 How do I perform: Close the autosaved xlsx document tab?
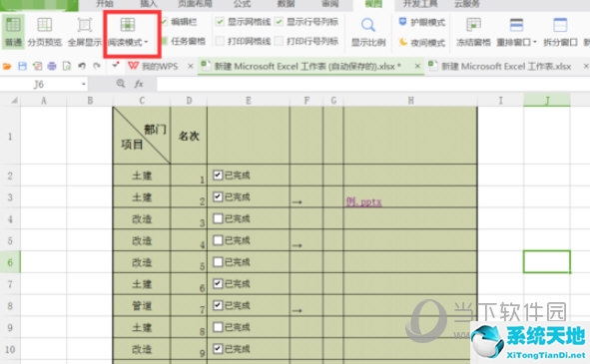click(417, 67)
